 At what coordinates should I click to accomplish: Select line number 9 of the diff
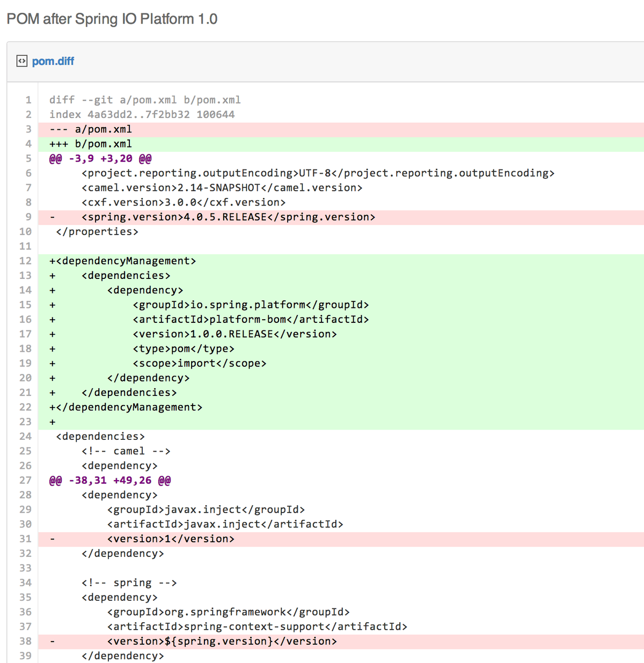[28, 217]
